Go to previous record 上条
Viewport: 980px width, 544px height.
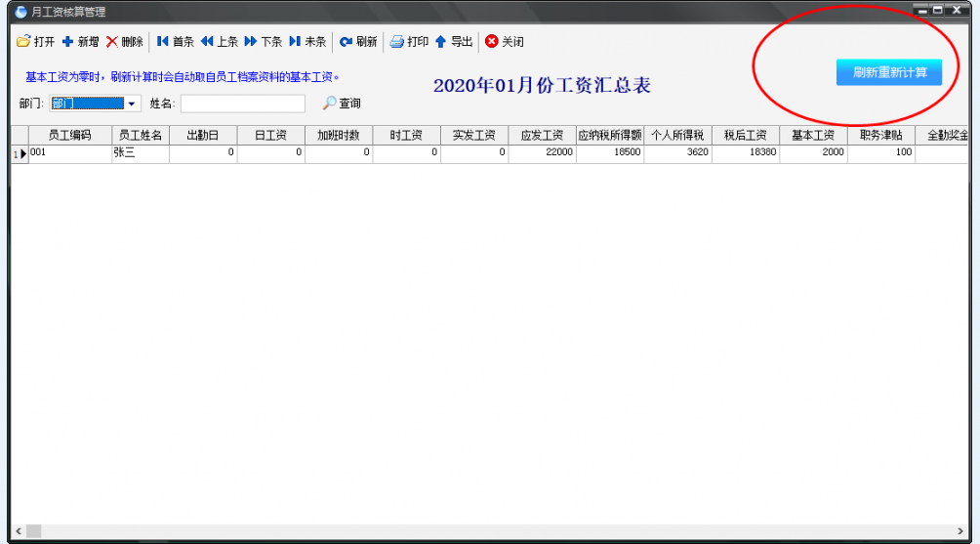click(220, 41)
